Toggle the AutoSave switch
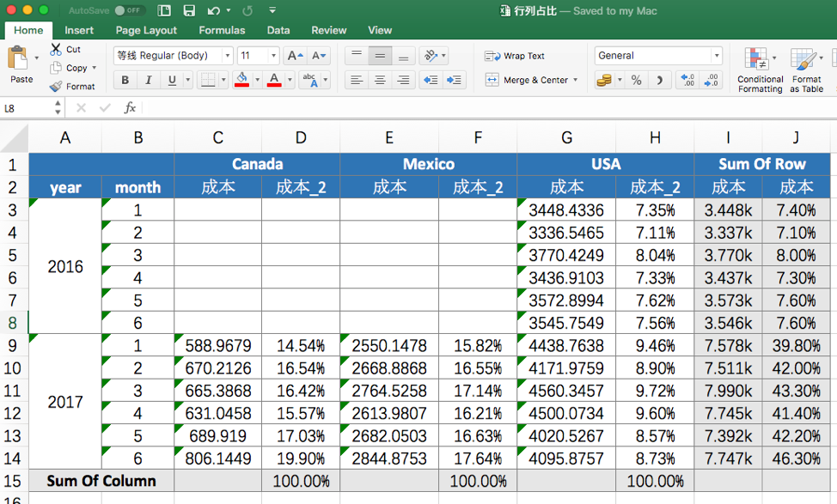The width and height of the screenshot is (837, 504). (129, 10)
